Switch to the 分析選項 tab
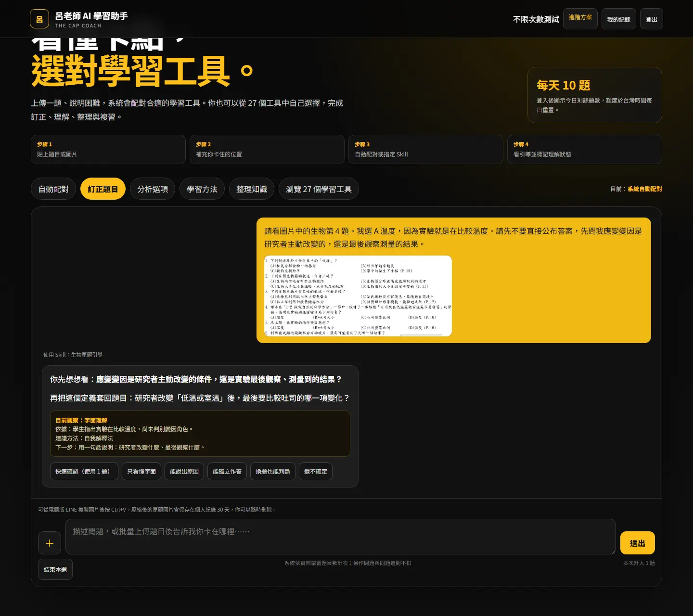 (x=153, y=189)
